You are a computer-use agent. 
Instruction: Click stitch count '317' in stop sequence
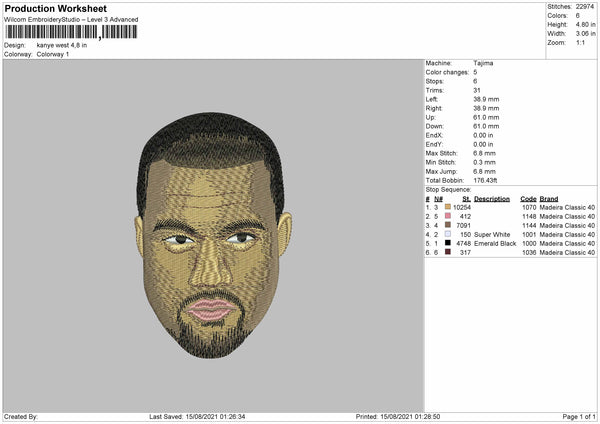(465, 253)
